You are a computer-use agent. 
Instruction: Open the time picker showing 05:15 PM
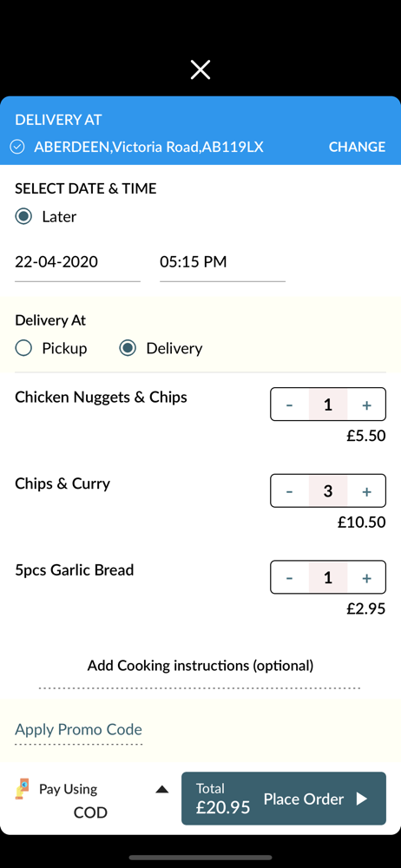(222, 262)
